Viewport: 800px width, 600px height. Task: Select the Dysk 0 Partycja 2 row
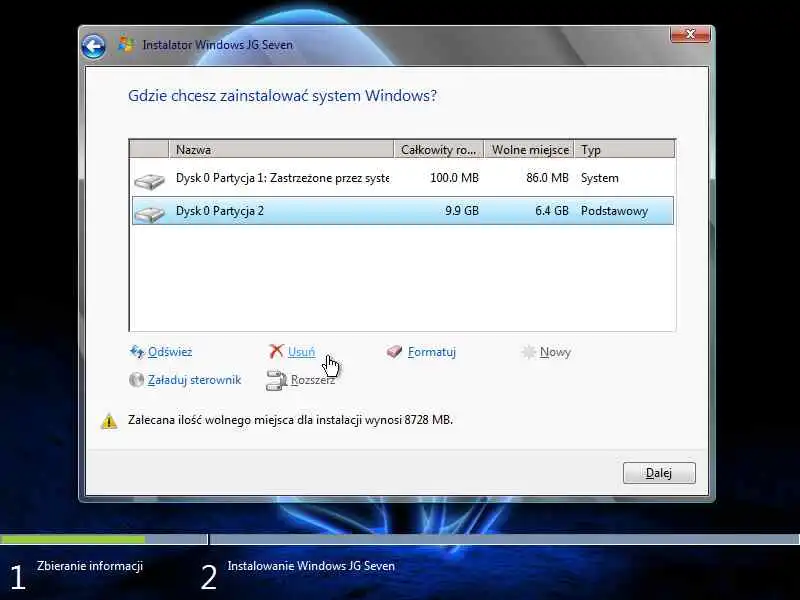[x=403, y=211]
